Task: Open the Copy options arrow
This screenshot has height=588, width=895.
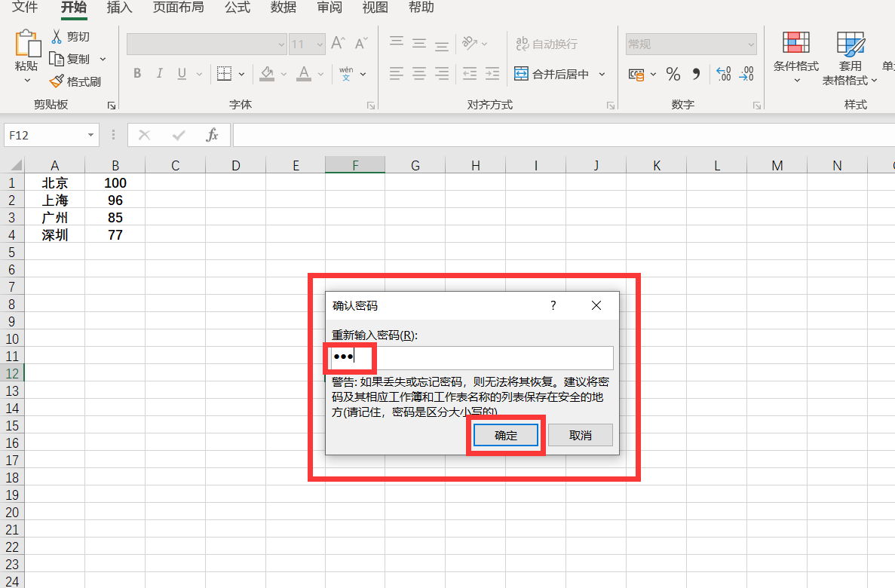Action: tap(103, 60)
